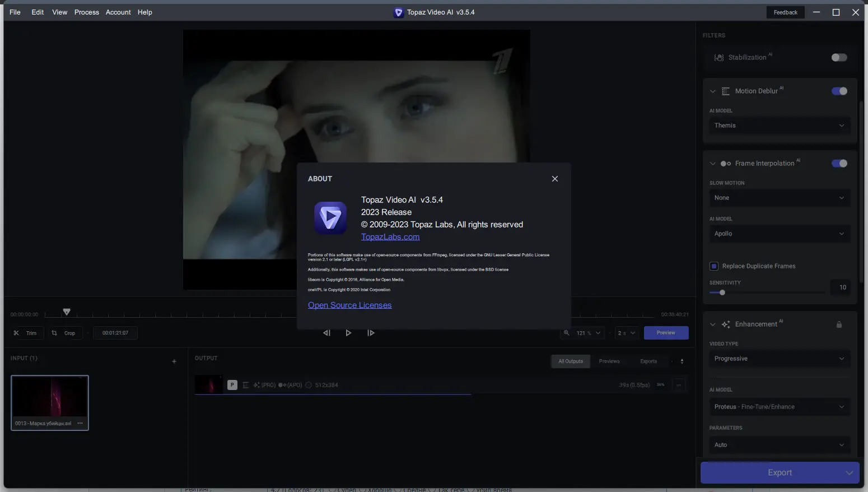This screenshot has width=868, height=492.
Task: Uncheck Replace Duplicate Frames checkbox
Action: 714,266
